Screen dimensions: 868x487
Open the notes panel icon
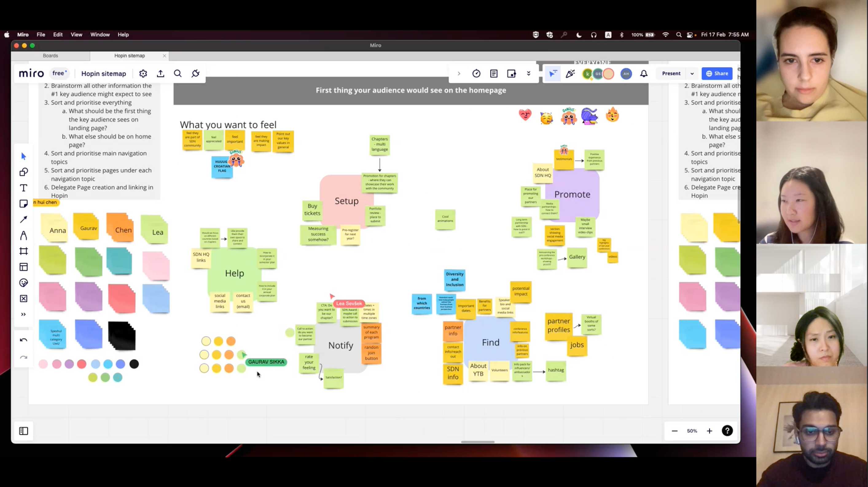tap(494, 73)
